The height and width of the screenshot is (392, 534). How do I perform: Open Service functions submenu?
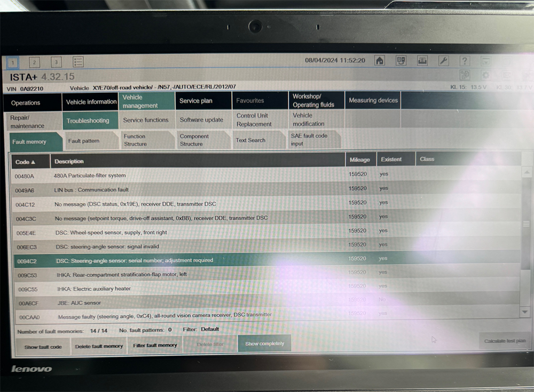tap(147, 120)
